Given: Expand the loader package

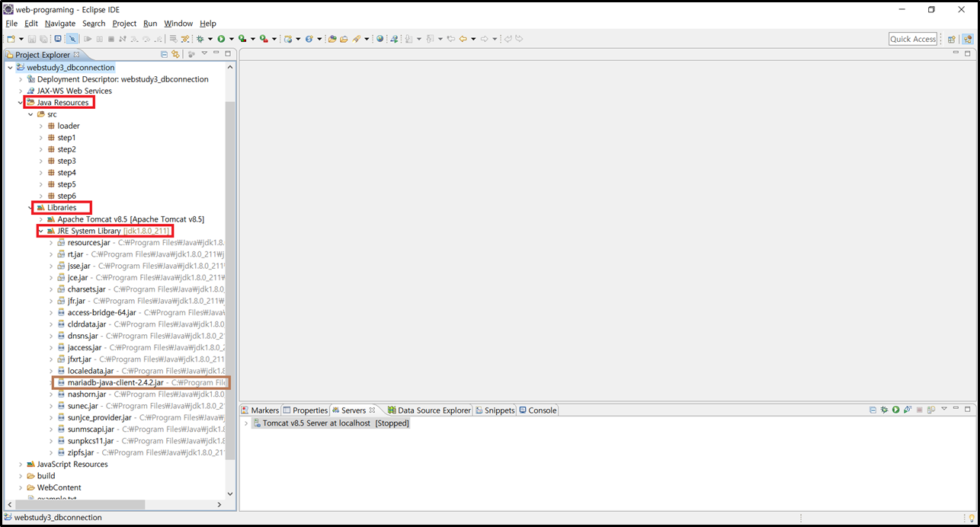Looking at the screenshot, I should tap(41, 126).
